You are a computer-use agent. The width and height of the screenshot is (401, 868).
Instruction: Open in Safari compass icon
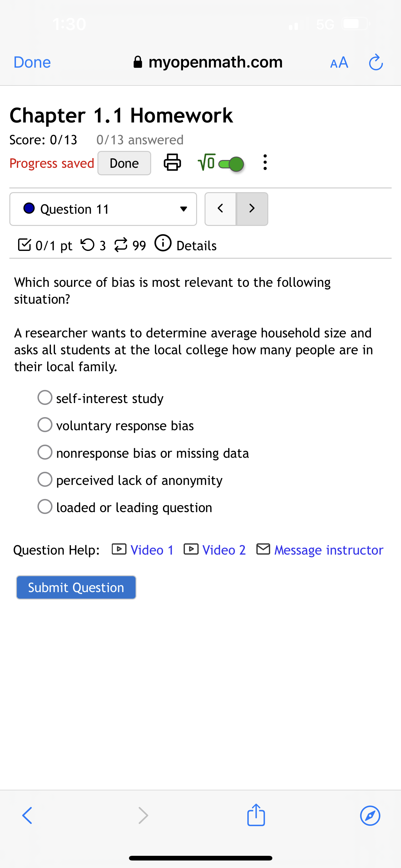click(x=370, y=816)
